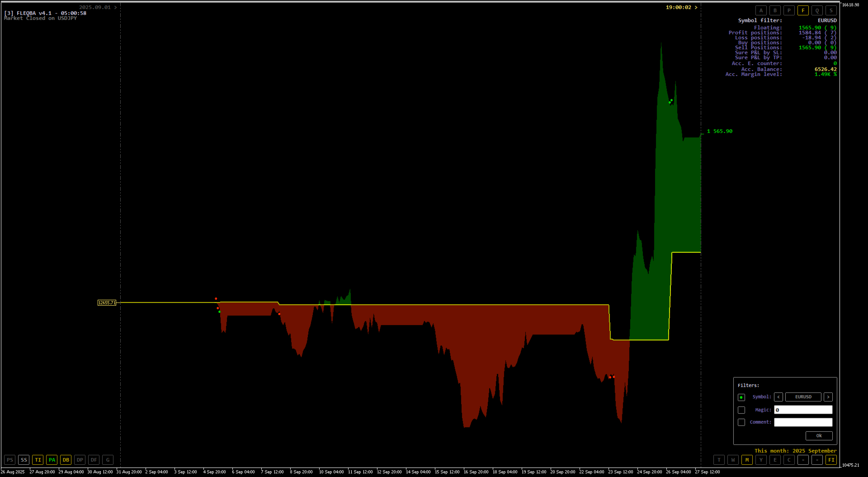Click the Q button in the top panel
Viewport: 868px width, 477px height.
[x=817, y=10]
